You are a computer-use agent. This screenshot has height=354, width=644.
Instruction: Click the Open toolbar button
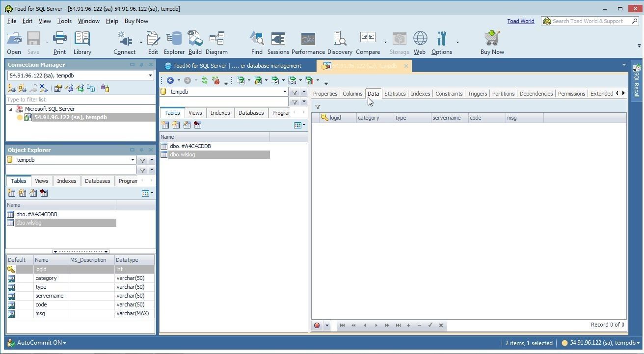14,43
